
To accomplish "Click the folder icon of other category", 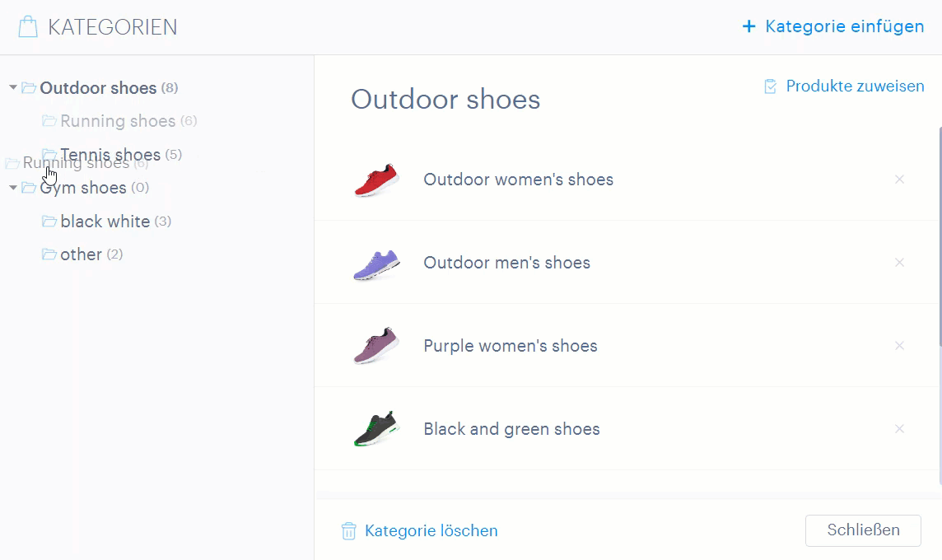I will coord(49,254).
